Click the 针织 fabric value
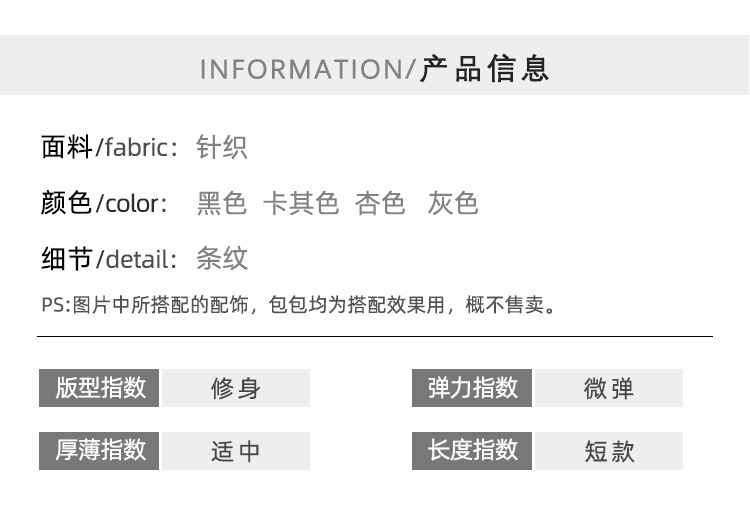 221,147
